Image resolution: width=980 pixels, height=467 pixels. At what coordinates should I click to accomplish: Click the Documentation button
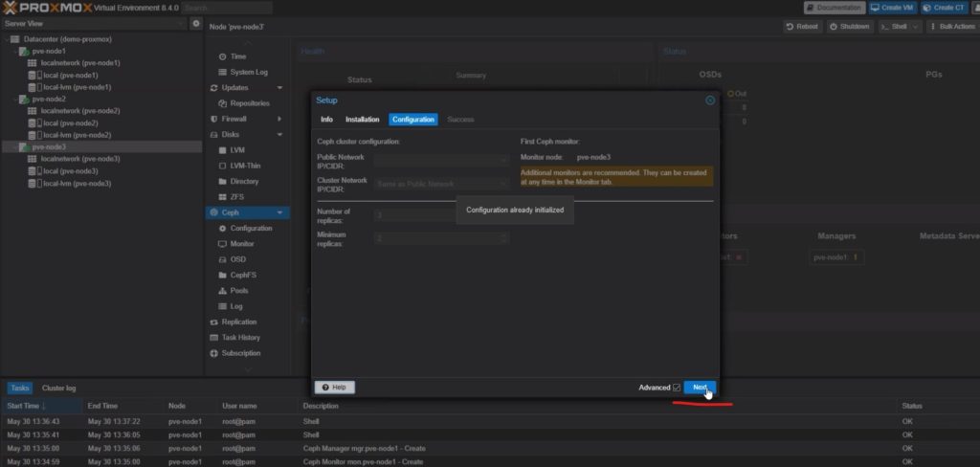[x=835, y=8]
